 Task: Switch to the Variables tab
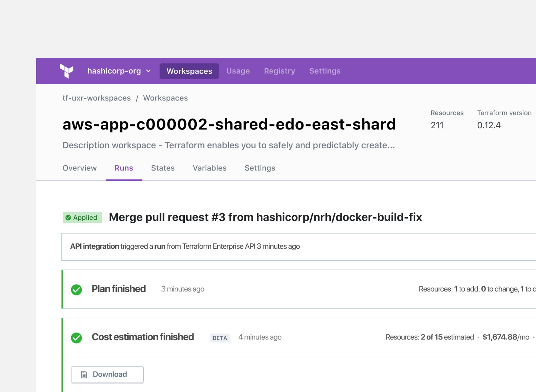coord(210,168)
